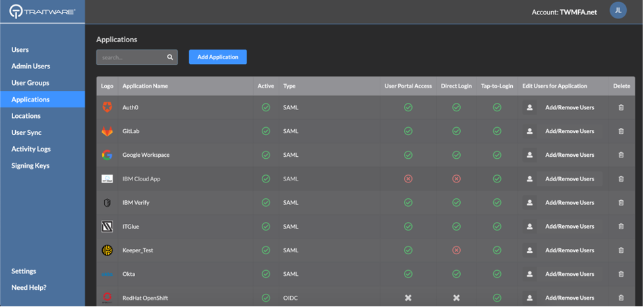Click the Type column header

289,86
